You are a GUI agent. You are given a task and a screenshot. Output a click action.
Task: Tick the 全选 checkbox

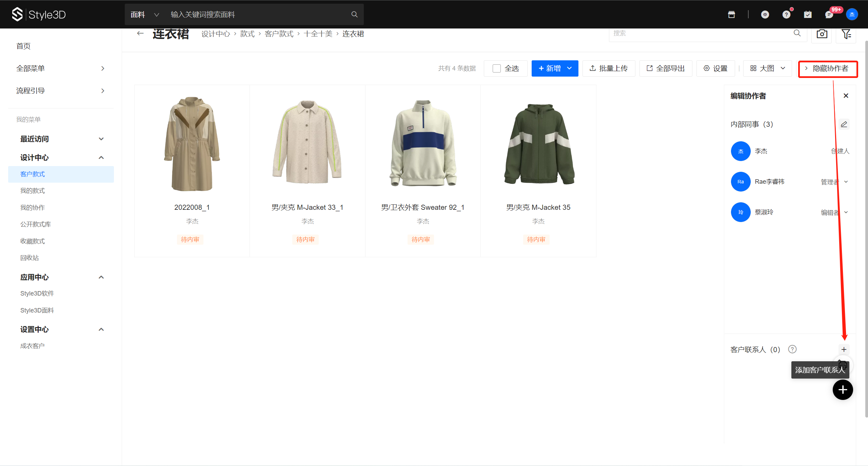pyautogui.click(x=497, y=68)
